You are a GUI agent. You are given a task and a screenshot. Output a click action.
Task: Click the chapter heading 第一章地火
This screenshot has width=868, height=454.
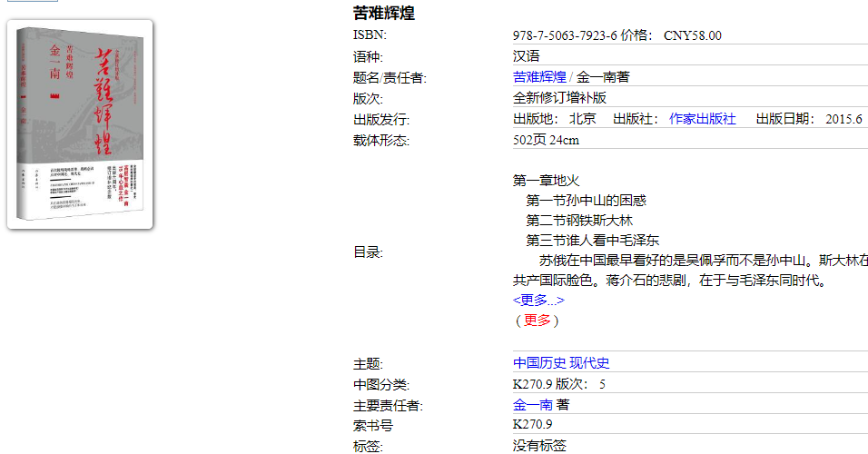(546, 180)
